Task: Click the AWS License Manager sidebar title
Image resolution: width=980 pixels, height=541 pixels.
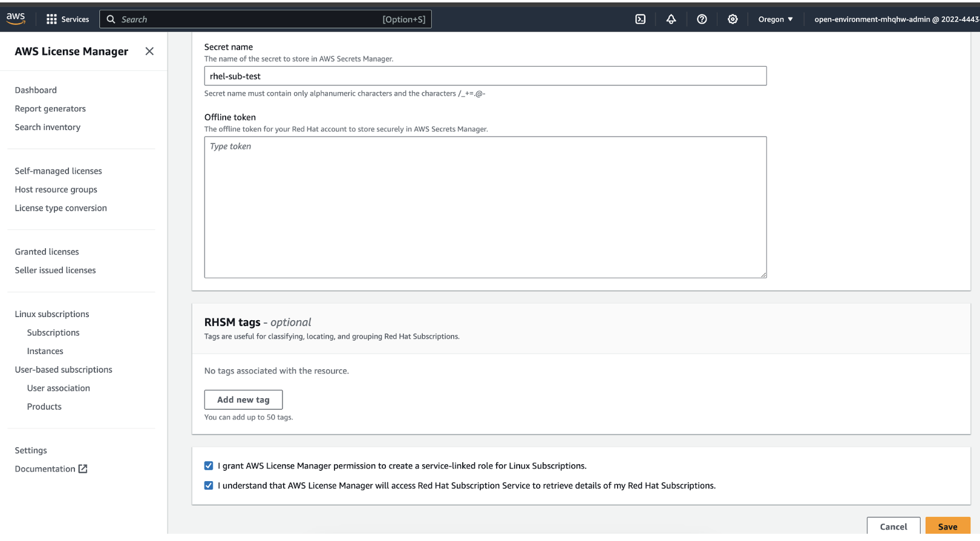Action: (x=71, y=51)
